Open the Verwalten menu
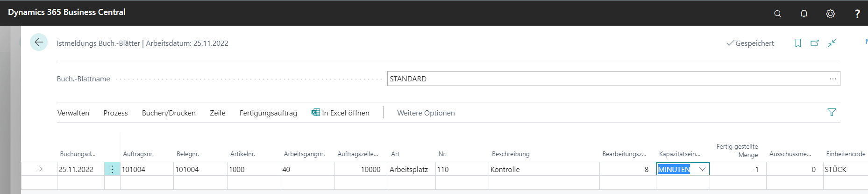The width and height of the screenshot is (868, 194). (x=73, y=113)
